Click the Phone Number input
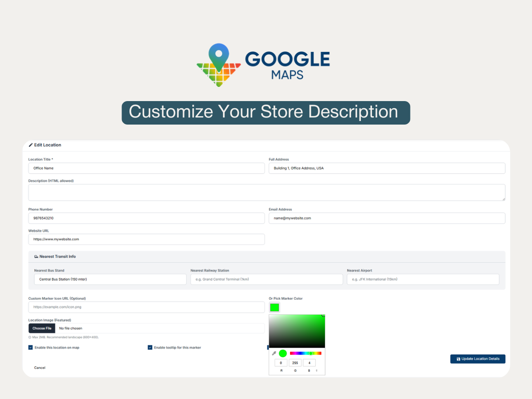This screenshot has height=399, width=532. point(146,218)
